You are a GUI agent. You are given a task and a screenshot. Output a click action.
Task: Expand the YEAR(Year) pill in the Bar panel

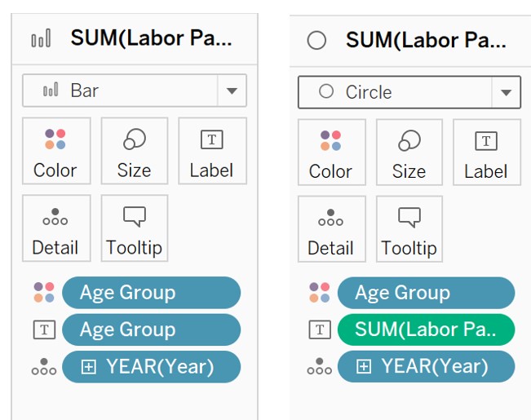(x=89, y=367)
